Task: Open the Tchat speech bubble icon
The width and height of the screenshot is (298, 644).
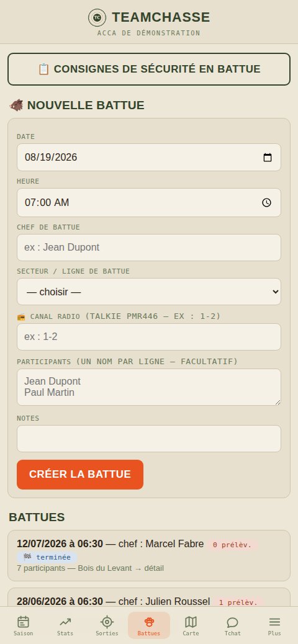Action: 233,622
